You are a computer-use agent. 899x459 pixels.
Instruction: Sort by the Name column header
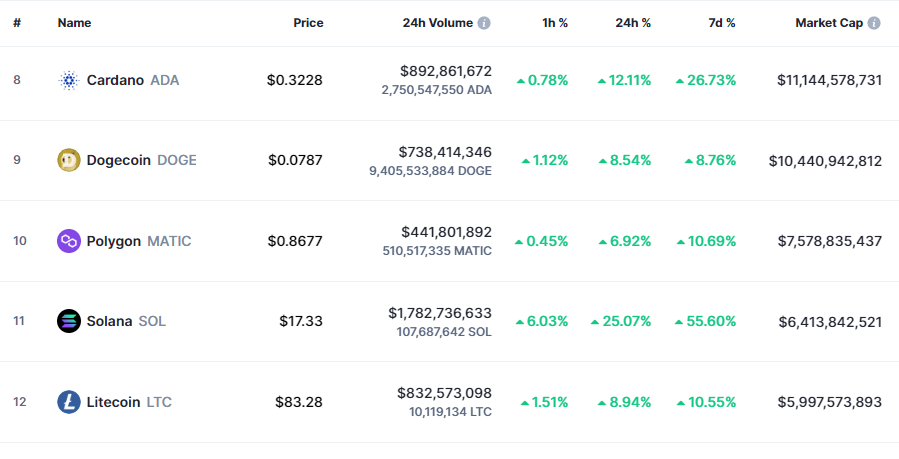coord(75,23)
